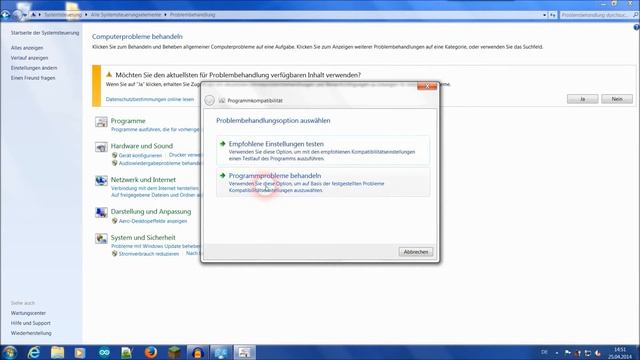Click the orange padlock app in taskbar

click(x=198, y=353)
